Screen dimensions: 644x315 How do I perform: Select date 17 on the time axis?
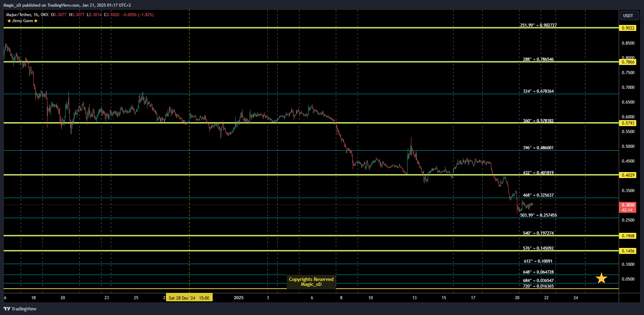(x=473, y=298)
